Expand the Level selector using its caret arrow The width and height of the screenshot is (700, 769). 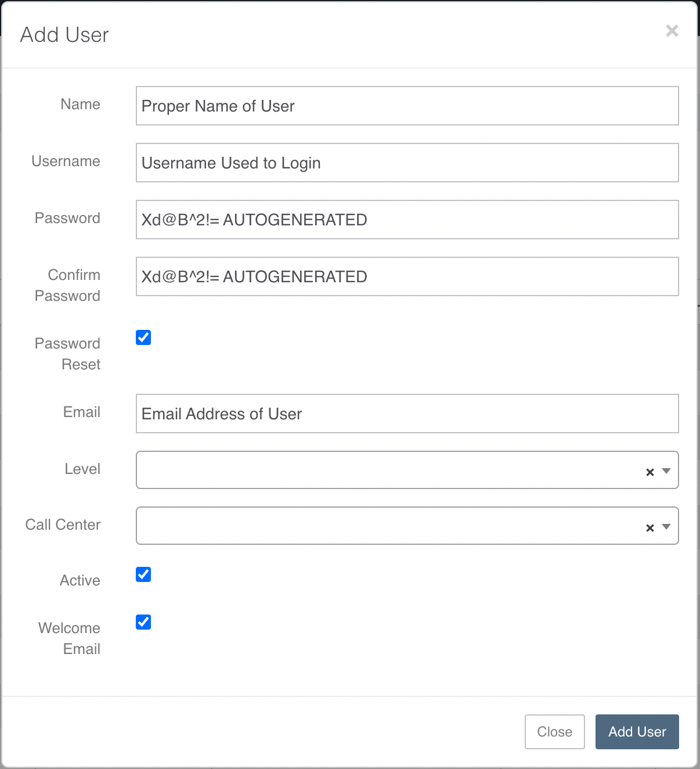pyautogui.click(x=665, y=470)
